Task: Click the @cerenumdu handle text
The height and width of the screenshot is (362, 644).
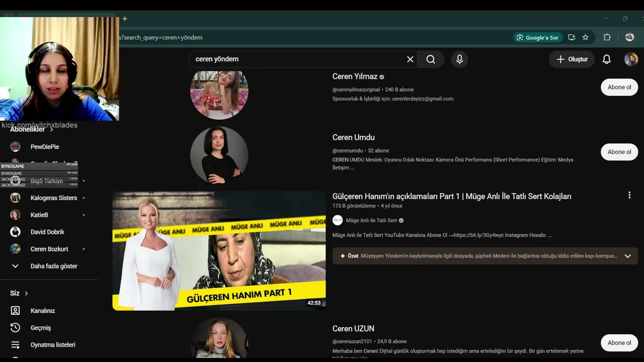Action: tap(348, 151)
